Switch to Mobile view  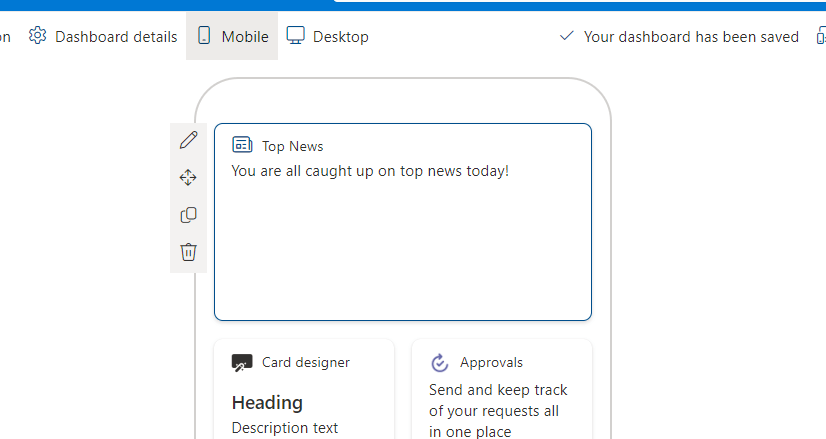tap(232, 36)
